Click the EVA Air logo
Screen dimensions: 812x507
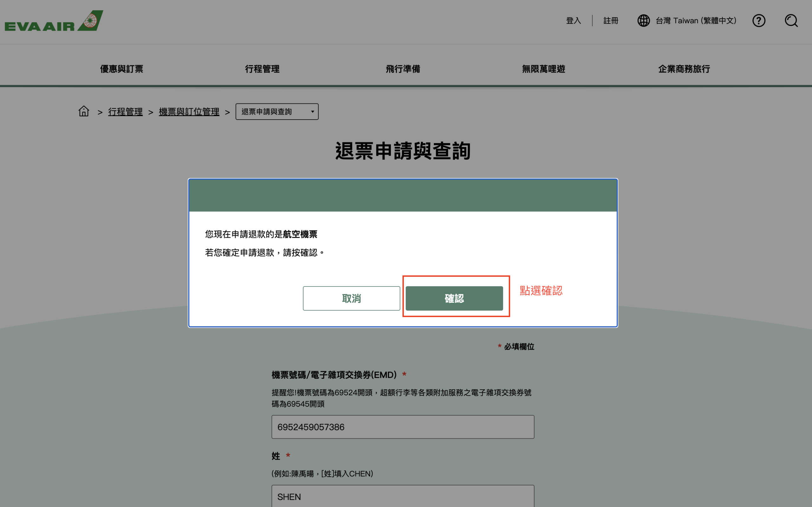[x=54, y=21]
